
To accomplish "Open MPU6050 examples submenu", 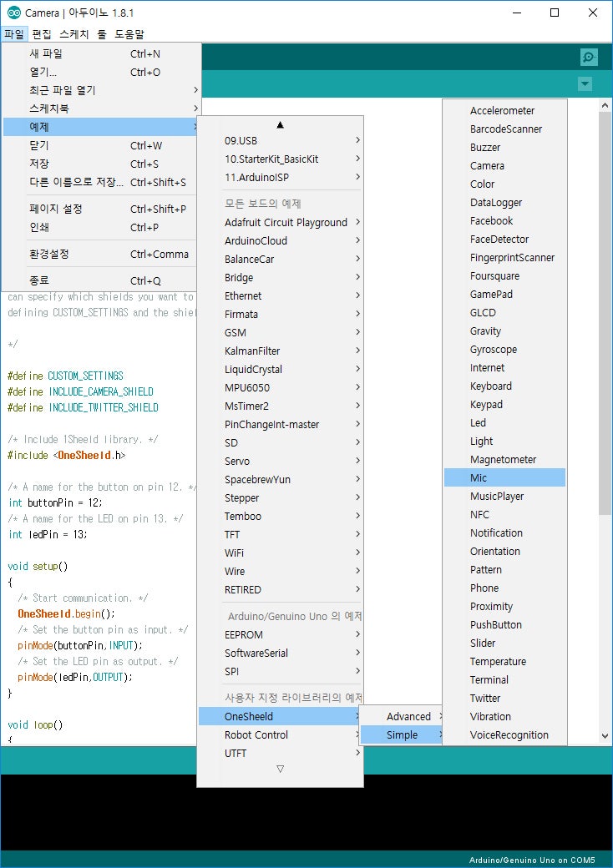I will pos(281,387).
